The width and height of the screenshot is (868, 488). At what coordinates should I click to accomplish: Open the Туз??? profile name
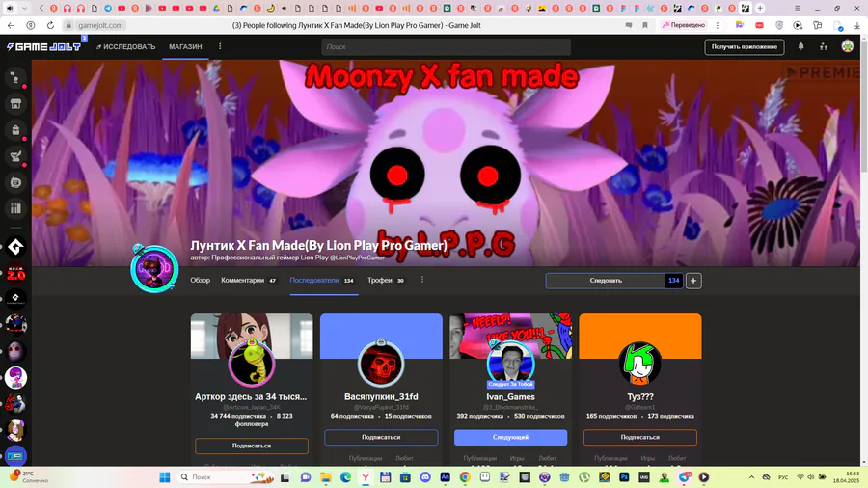640,396
